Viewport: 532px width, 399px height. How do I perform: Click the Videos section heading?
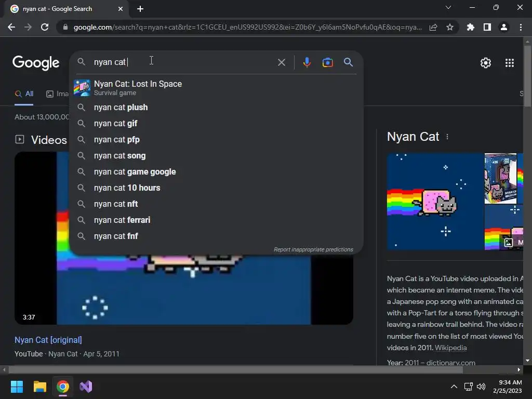pyautogui.click(x=49, y=140)
